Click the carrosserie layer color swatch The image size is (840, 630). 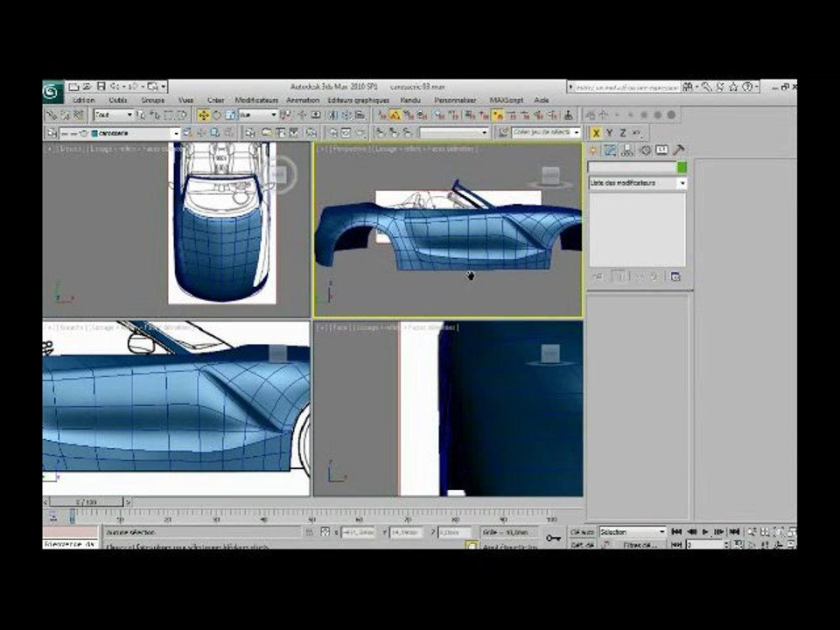tap(94, 133)
